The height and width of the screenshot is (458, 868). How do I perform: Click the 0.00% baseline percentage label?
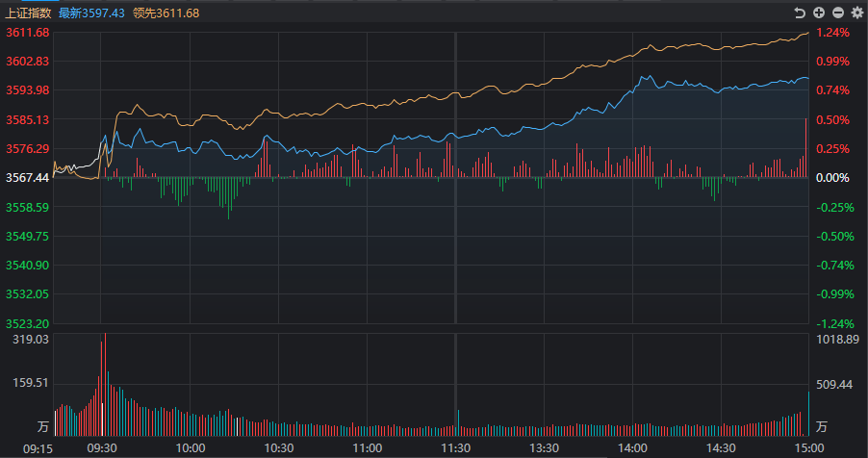click(832, 178)
